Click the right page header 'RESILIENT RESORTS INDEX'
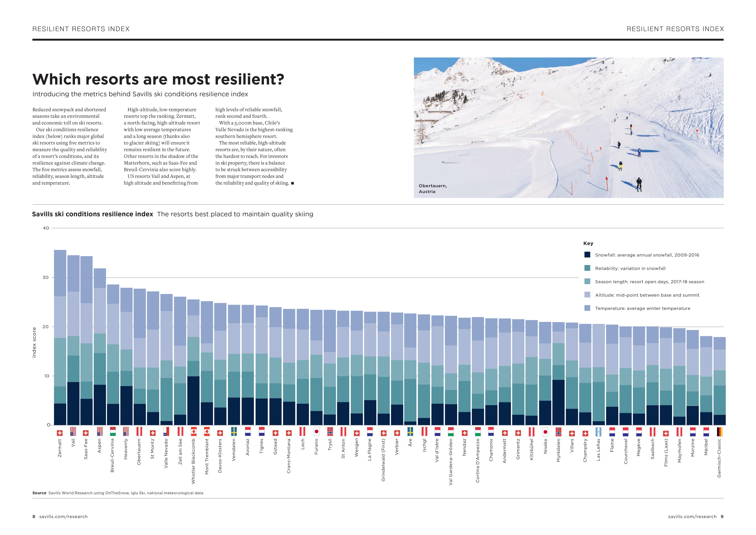Screen dimensions: 756x535 coord(675,29)
